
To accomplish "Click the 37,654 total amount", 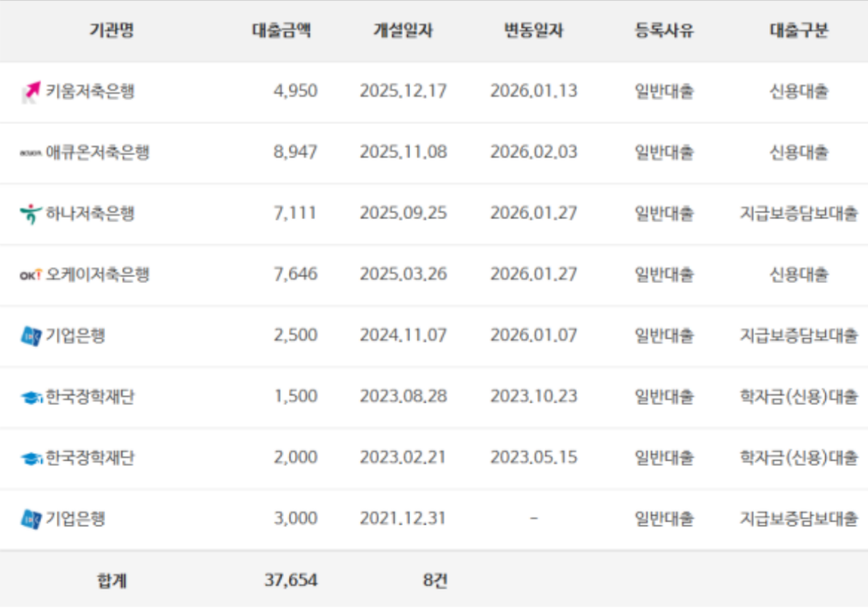I will click(x=290, y=580).
